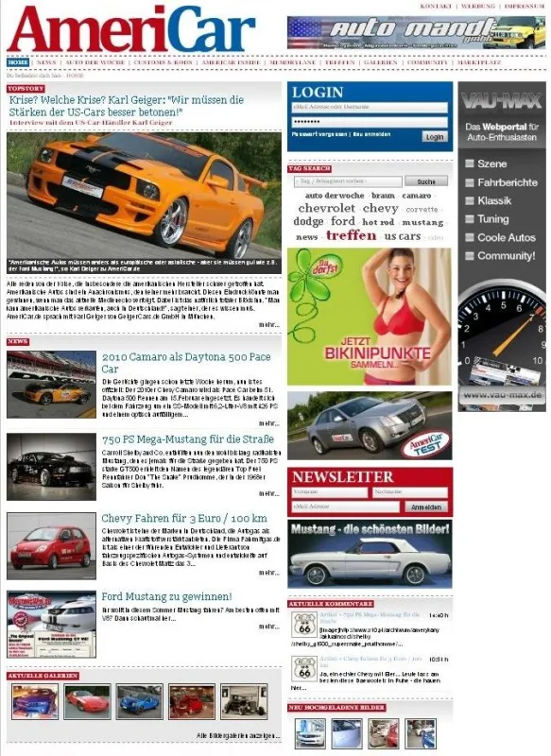Image resolution: width=551 pixels, height=756 pixels.
Task: Select the chevy tag
Action: [380, 208]
